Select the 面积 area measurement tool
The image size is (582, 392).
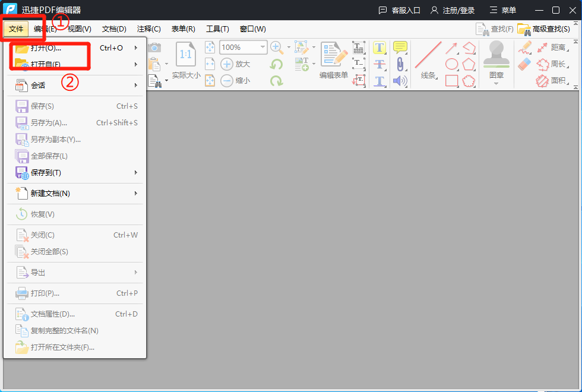pos(560,80)
